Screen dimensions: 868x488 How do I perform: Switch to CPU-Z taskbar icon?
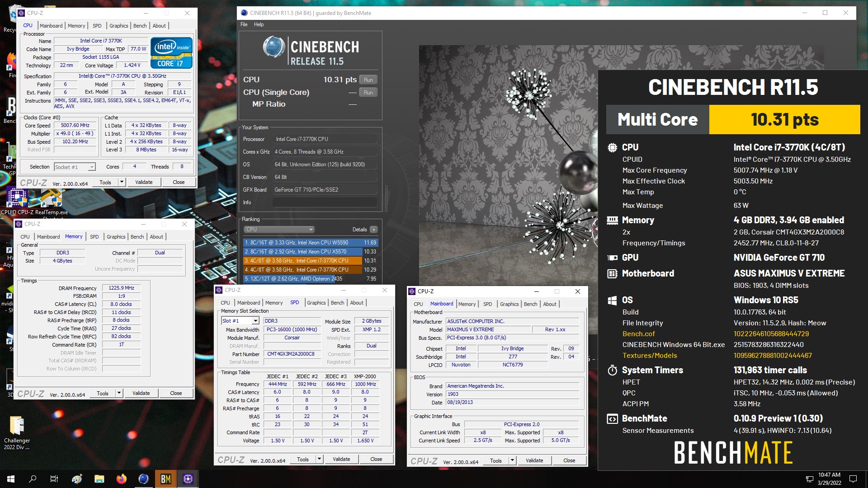click(x=188, y=479)
